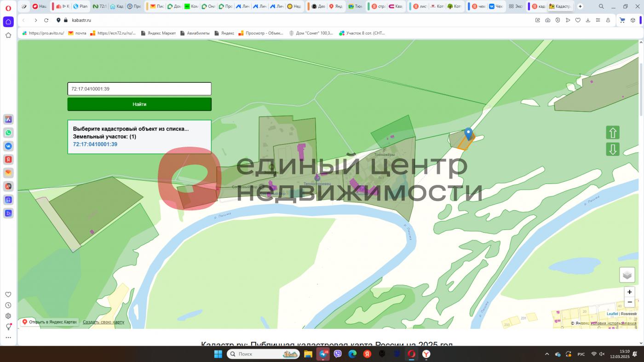Screen dimensions: 644x362
Task: Open the shopping cart icon in toolbar
Action: 622,20
